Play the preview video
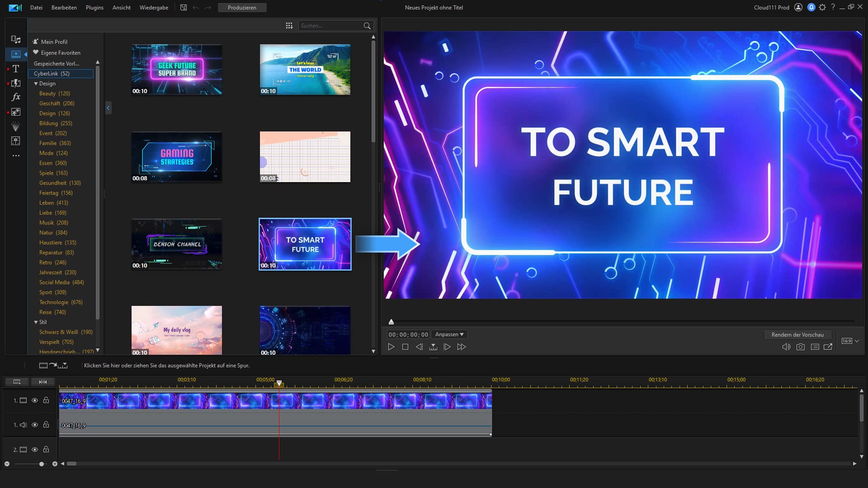Viewport: 868px width, 488px height. 392,347
